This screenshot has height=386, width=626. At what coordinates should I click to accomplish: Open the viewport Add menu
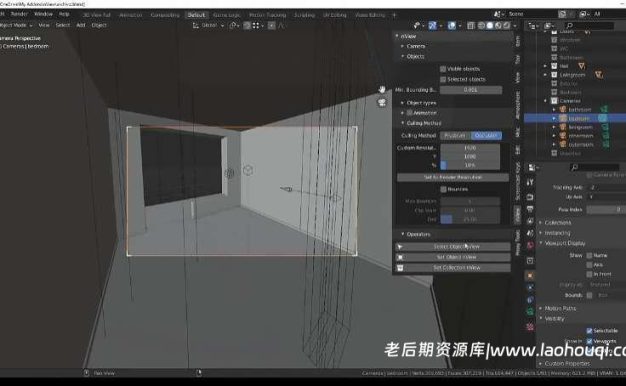coord(81,25)
